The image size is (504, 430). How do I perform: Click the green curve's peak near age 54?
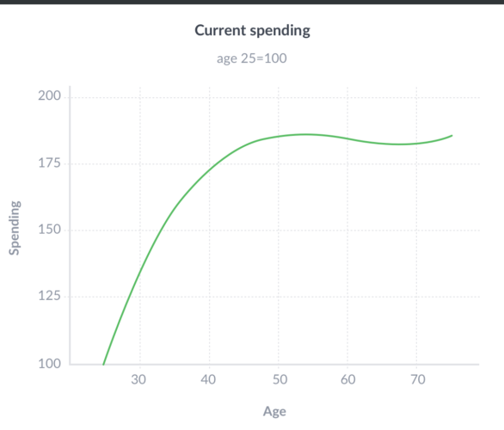coord(306,134)
